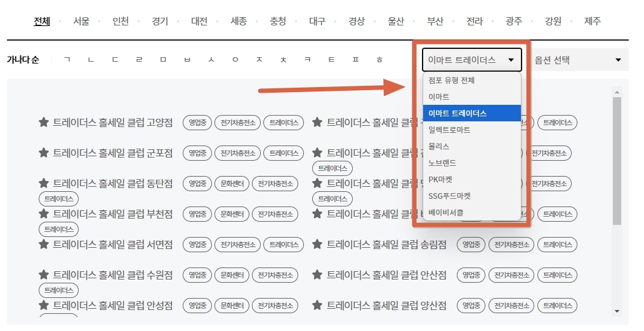644x331 pixels.
Task: Choose the 경기 region tab
Action: click(160, 20)
